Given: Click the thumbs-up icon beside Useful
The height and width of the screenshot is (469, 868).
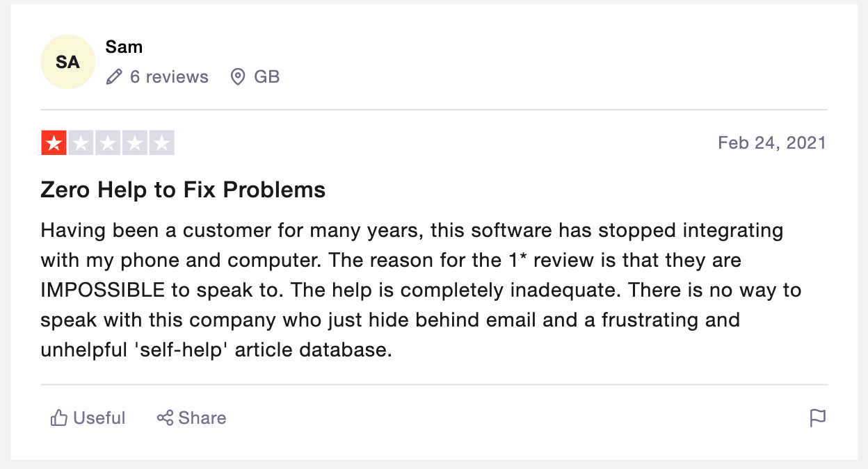Looking at the screenshot, I should point(59,418).
